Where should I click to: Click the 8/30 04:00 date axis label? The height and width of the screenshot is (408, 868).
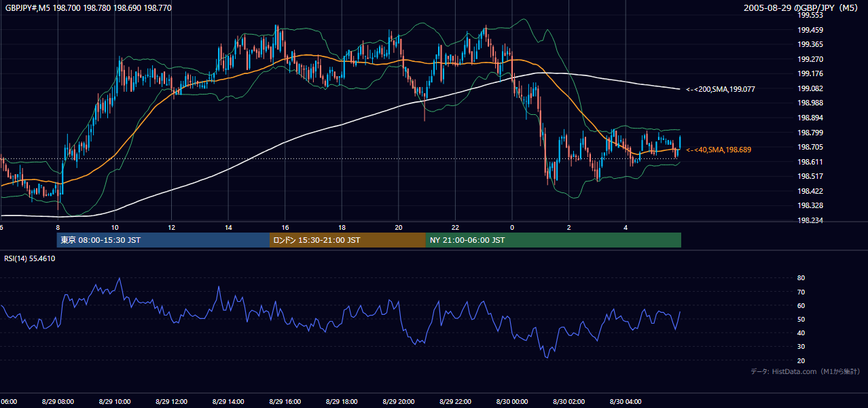point(626,402)
